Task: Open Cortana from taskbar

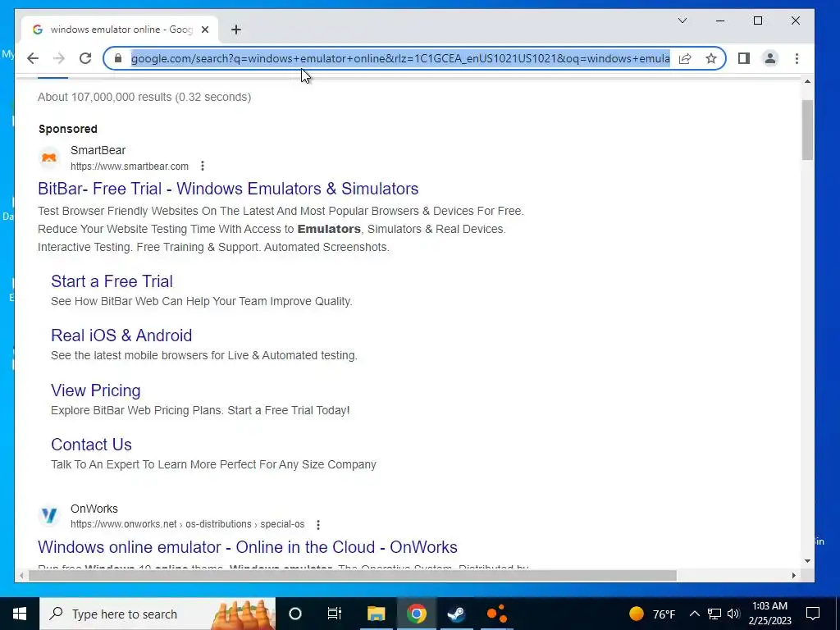Action: [295, 614]
